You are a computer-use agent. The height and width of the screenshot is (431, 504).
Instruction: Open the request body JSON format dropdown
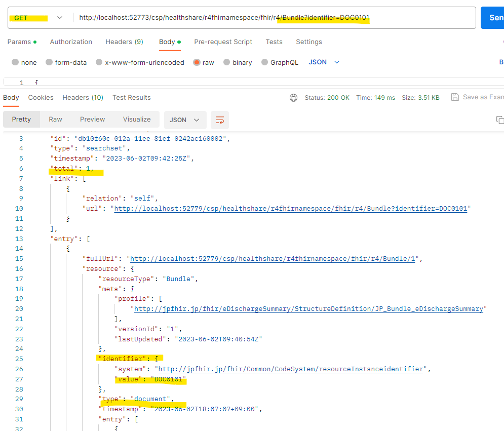(324, 62)
